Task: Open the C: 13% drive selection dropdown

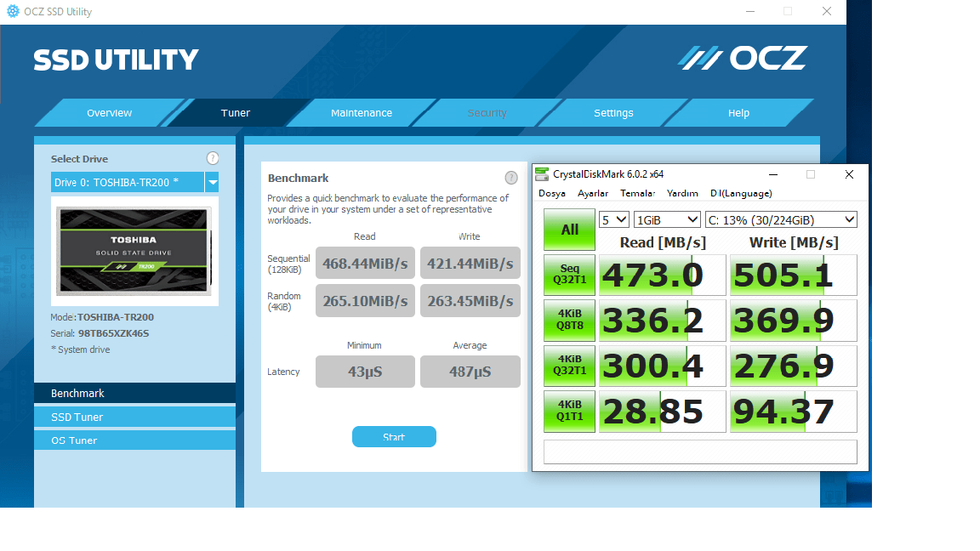Action: coord(781,220)
